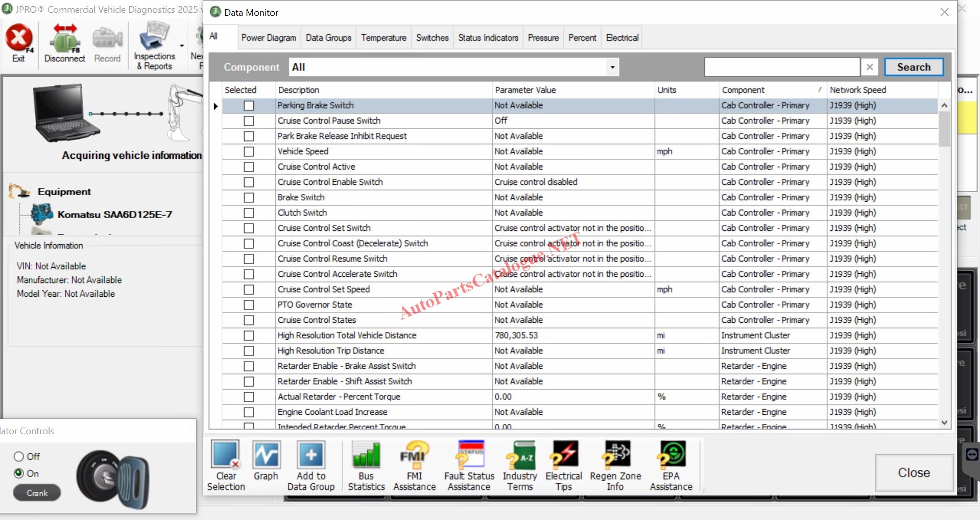Select the Off ignition radio button
Image resolution: width=980 pixels, height=520 pixels.
(19, 457)
